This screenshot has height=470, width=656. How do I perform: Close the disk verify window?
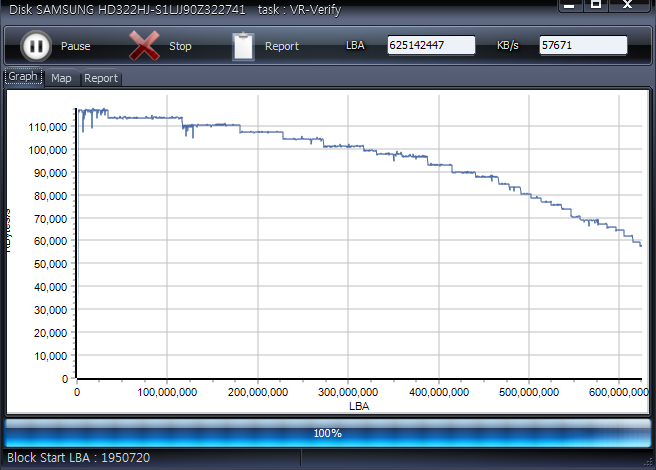[x=628, y=5]
